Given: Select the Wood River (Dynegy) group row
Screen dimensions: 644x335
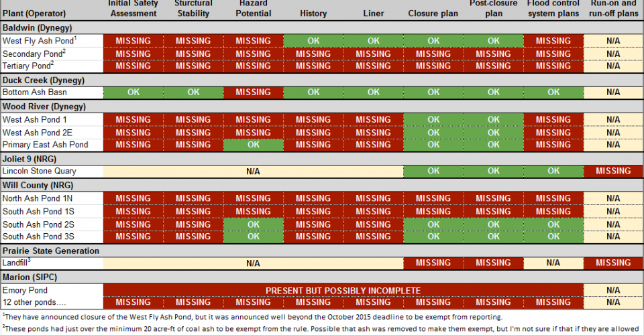Looking at the screenshot, I should (321, 107).
